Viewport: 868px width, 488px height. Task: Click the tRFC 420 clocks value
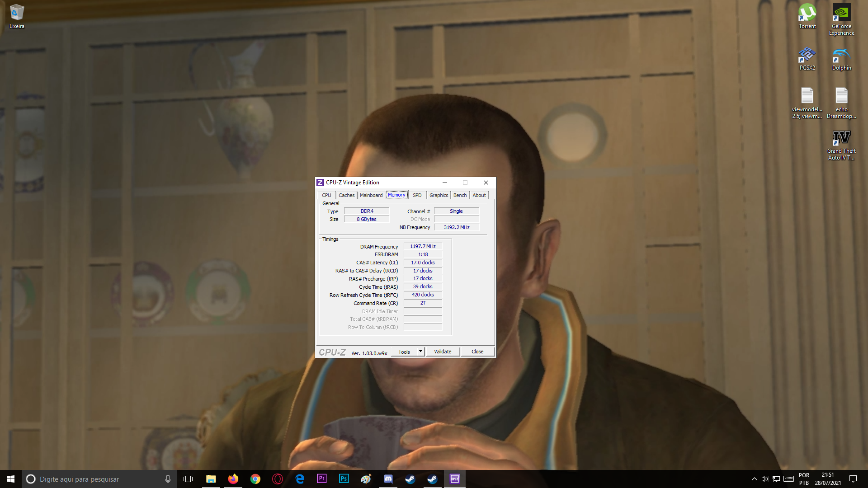pos(423,295)
